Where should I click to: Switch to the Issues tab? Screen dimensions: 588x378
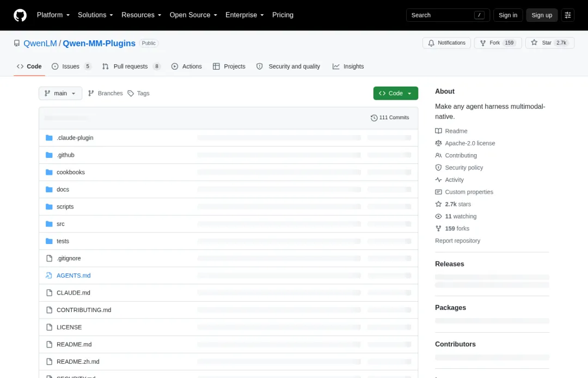(x=72, y=66)
